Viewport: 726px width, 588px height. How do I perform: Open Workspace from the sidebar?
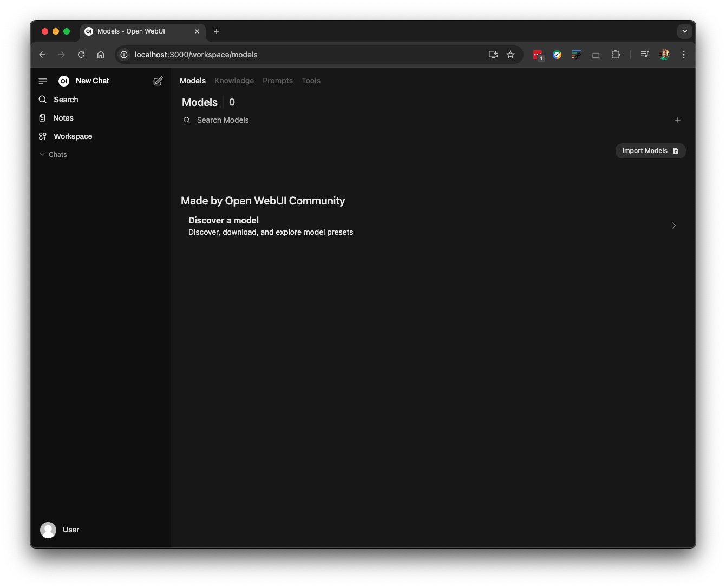[x=73, y=136]
